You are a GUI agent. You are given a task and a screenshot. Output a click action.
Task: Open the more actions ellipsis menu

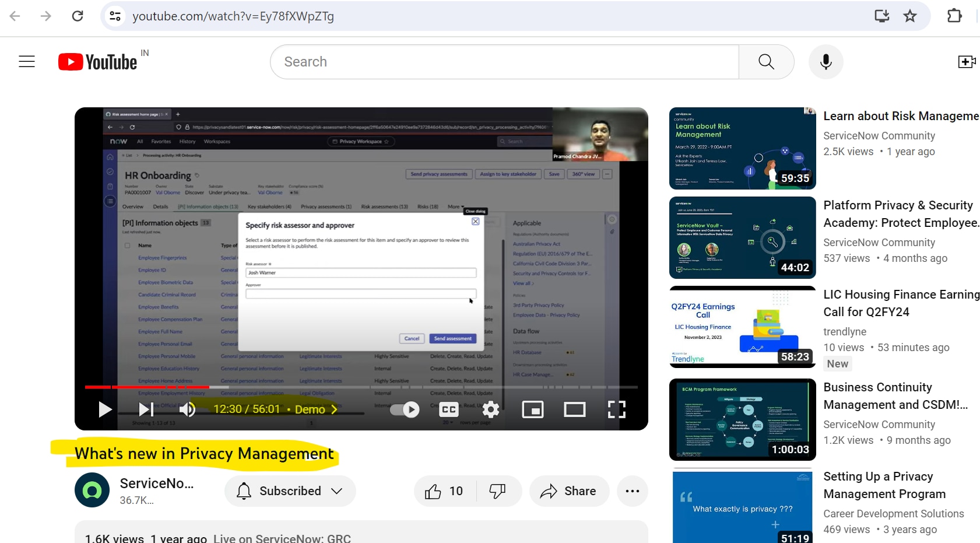[632, 491]
